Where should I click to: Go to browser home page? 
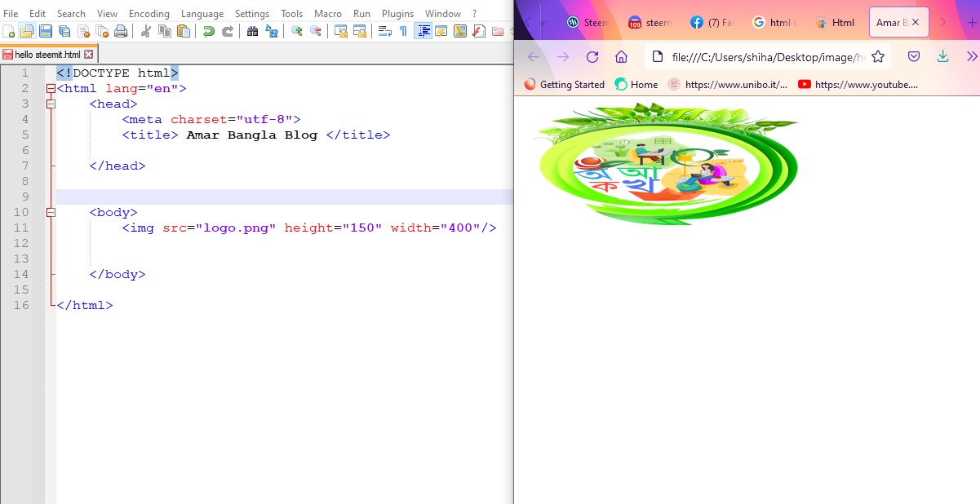click(621, 56)
